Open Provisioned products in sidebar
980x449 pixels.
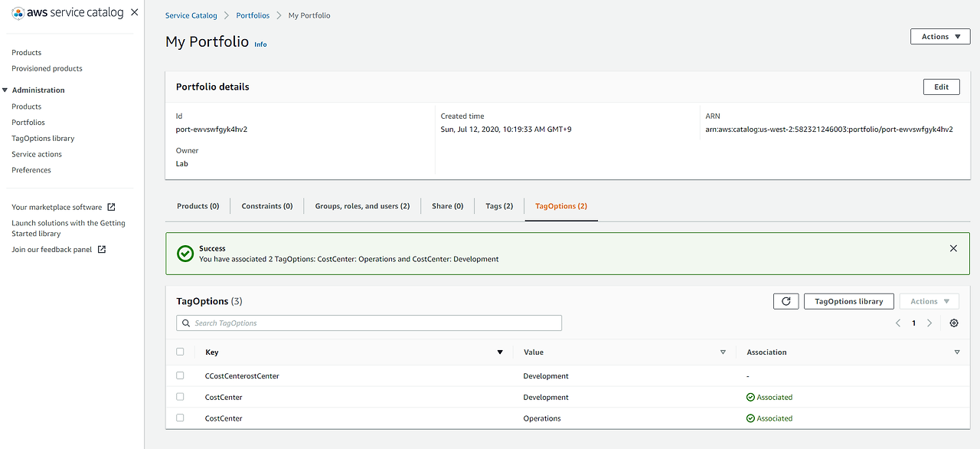click(47, 68)
